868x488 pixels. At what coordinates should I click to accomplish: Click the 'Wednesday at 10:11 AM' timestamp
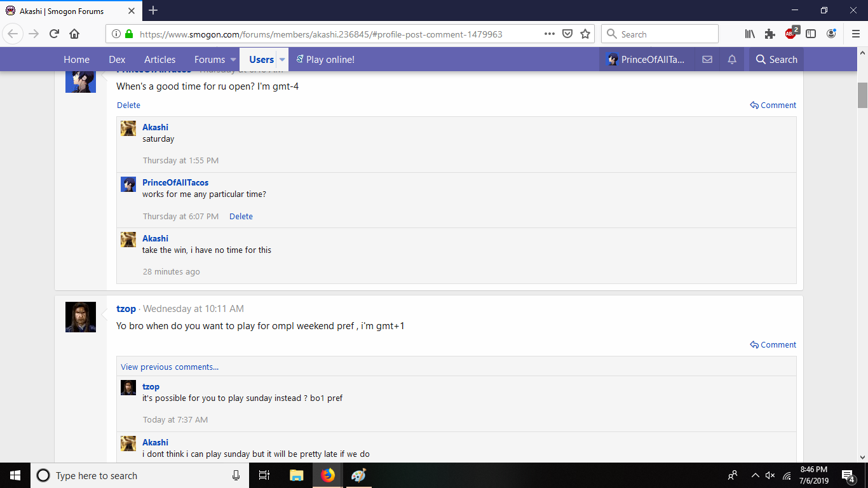[x=193, y=309]
